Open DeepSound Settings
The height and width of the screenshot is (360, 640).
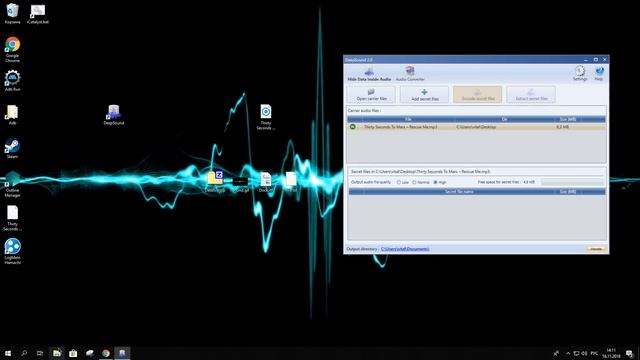coord(580,73)
